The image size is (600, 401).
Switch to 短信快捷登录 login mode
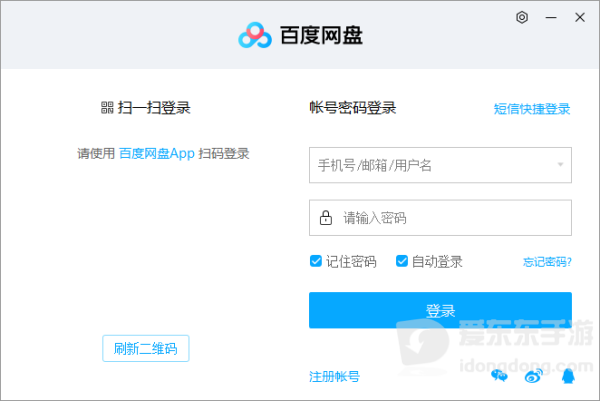pyautogui.click(x=532, y=109)
